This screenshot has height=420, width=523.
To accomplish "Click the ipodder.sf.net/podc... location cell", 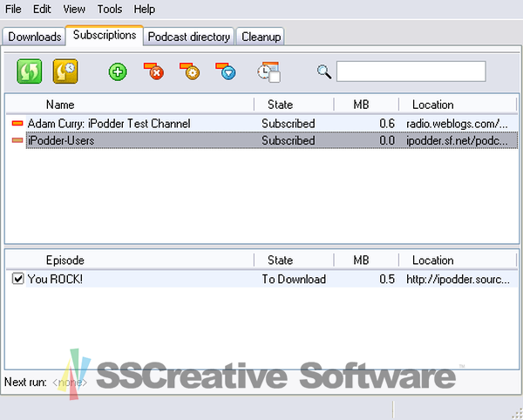I will coord(457,140).
